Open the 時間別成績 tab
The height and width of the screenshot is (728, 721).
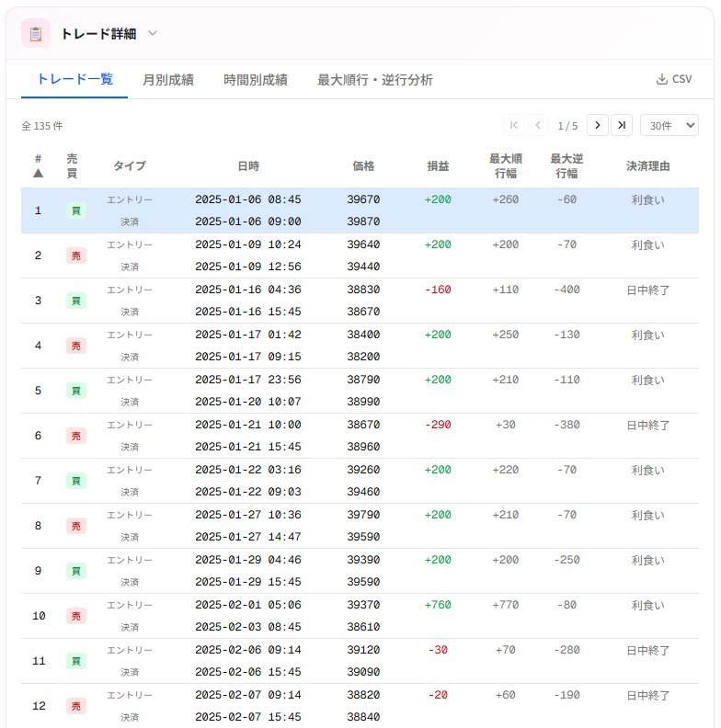pyautogui.click(x=256, y=80)
